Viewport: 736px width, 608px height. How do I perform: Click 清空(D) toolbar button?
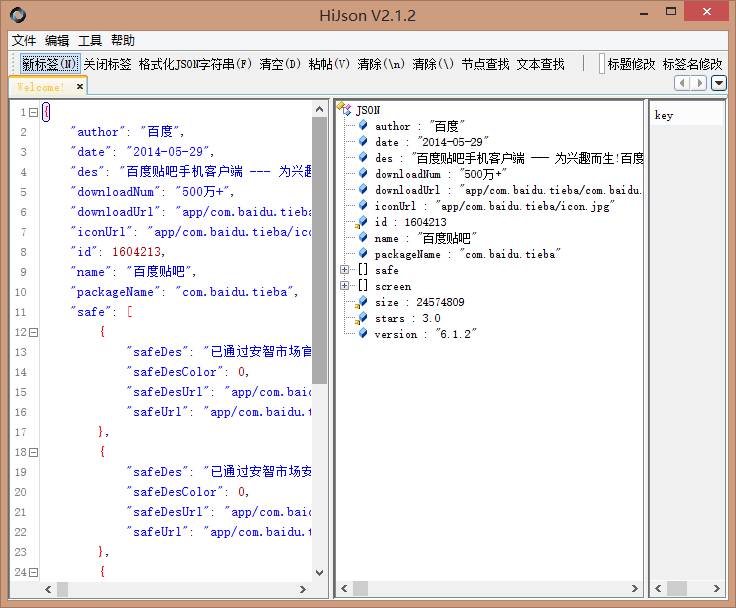click(x=280, y=64)
